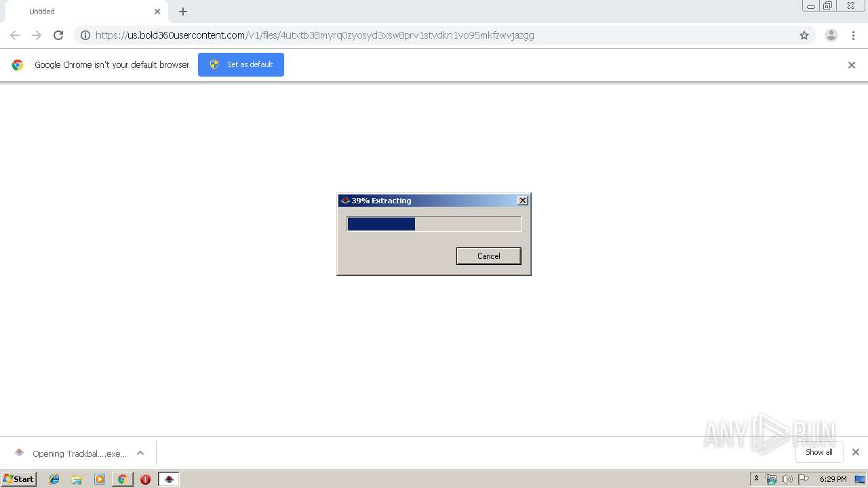This screenshot has width=868, height=488.
Task: Show desktop via the tray monitor icon
Action: tap(860, 479)
